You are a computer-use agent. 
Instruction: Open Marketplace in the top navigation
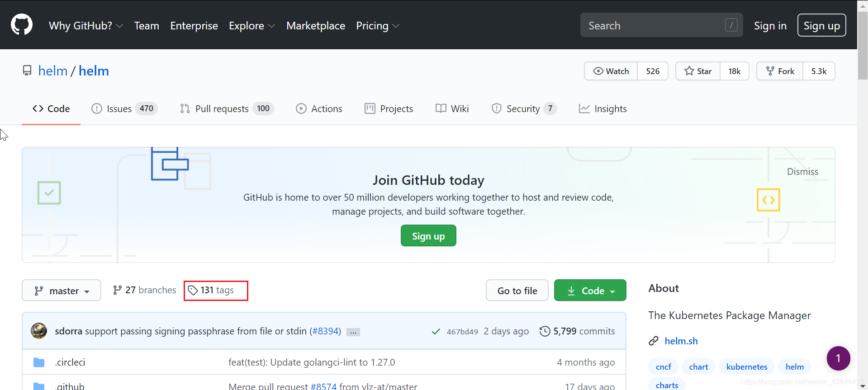pyautogui.click(x=316, y=26)
